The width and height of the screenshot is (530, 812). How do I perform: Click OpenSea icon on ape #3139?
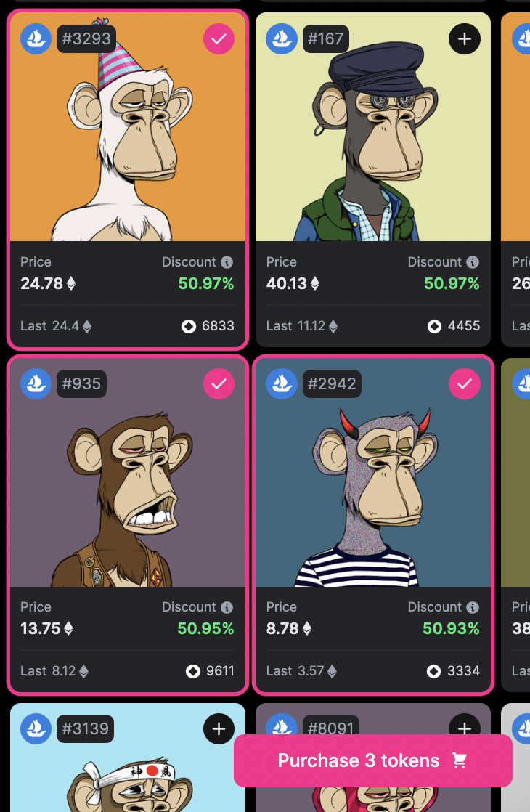click(36, 728)
